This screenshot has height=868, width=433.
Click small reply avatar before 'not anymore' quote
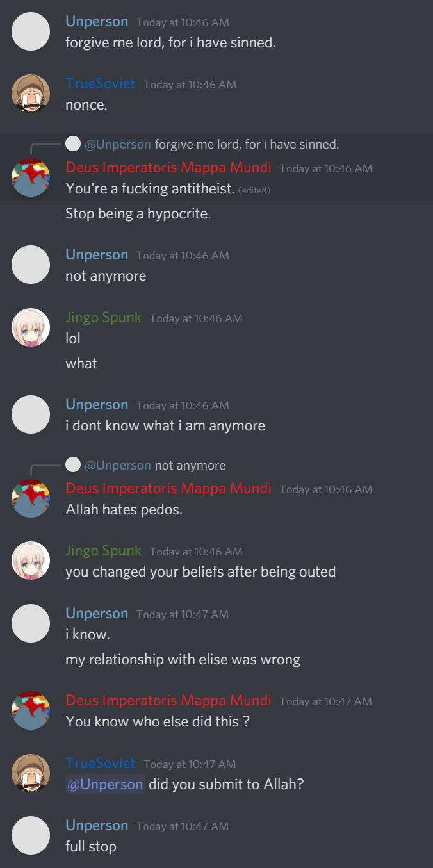point(73,465)
